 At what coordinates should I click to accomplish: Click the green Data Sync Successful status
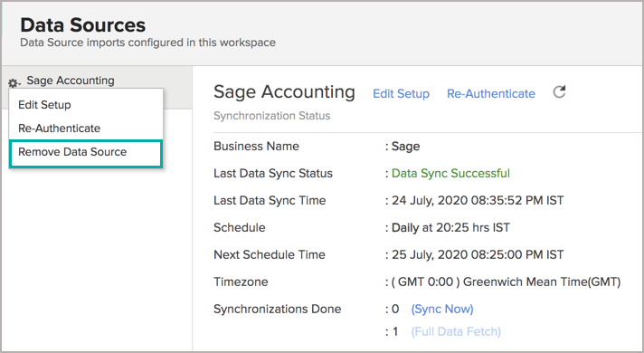[x=450, y=174]
